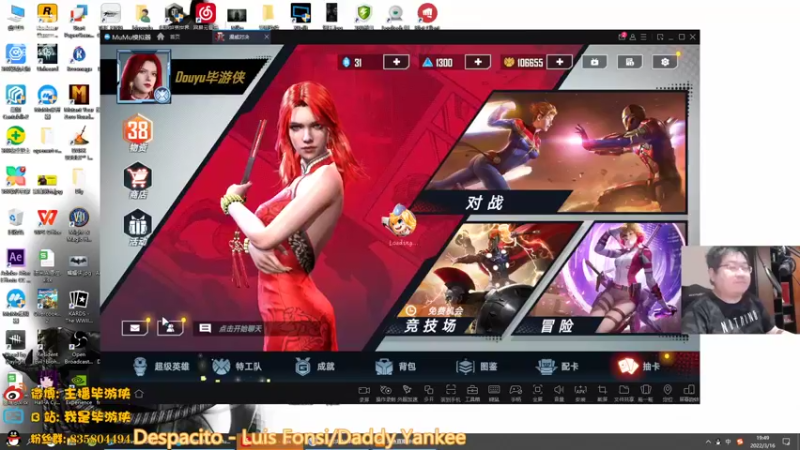Click MuMu 录屏 screen record icon
Image resolution: width=800 pixels, height=450 pixels.
pyautogui.click(x=364, y=392)
